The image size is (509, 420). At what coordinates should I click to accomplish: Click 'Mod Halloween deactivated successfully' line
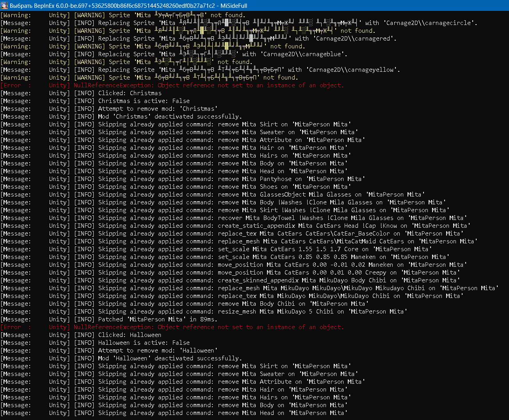coord(170,358)
